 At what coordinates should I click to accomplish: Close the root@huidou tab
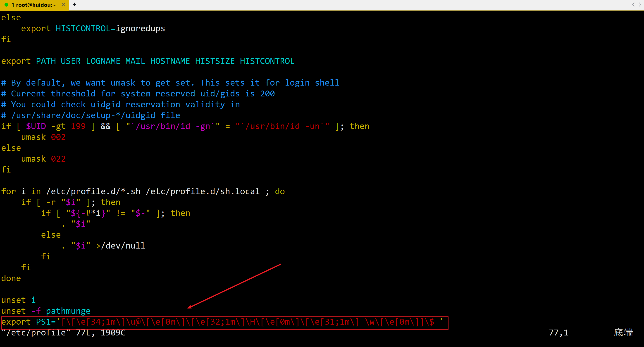click(x=63, y=5)
